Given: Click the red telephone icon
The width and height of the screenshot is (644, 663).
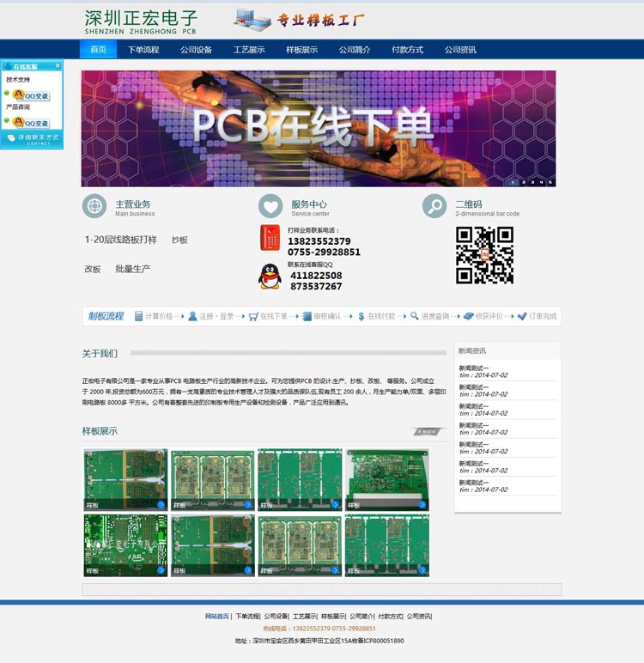Looking at the screenshot, I should coord(270,238).
